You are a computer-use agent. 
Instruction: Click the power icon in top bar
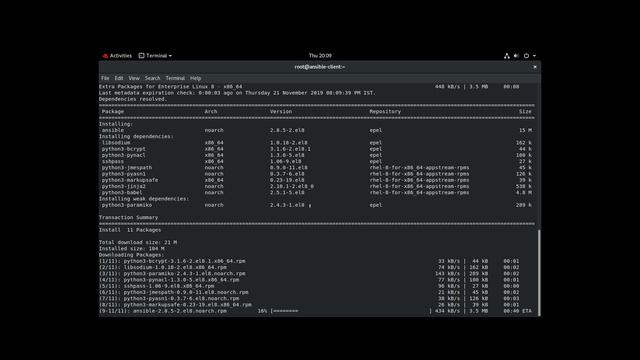coord(527,56)
